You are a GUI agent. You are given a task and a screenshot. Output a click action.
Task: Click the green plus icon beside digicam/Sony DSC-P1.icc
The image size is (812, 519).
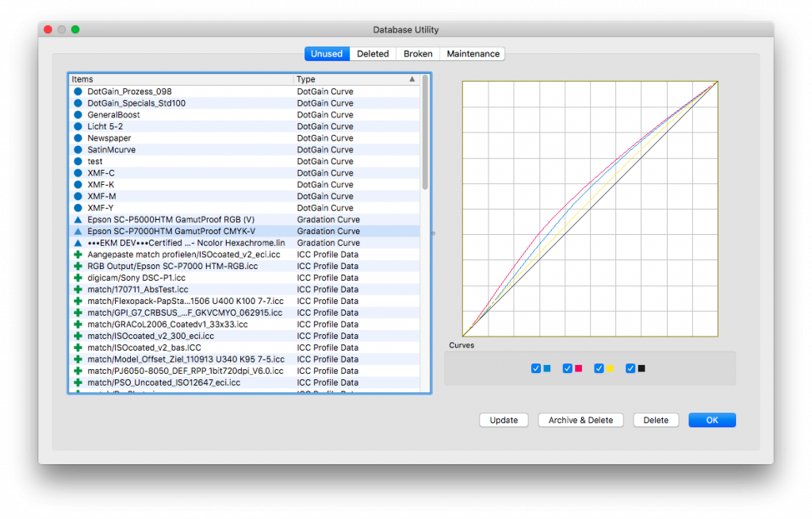coord(76,278)
